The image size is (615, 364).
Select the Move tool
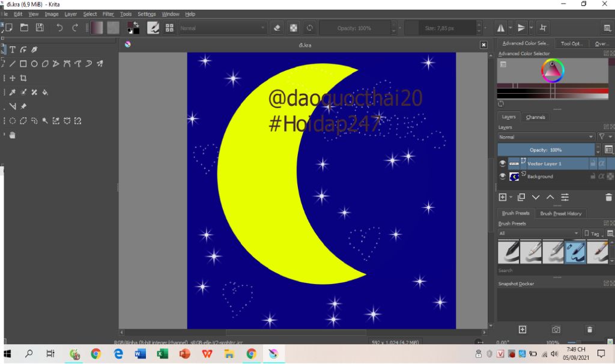(x=13, y=78)
